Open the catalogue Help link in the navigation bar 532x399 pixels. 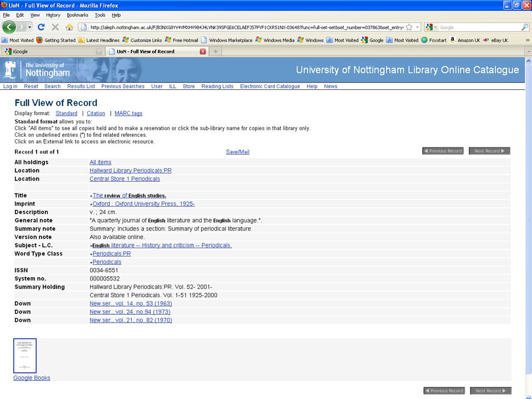point(312,86)
